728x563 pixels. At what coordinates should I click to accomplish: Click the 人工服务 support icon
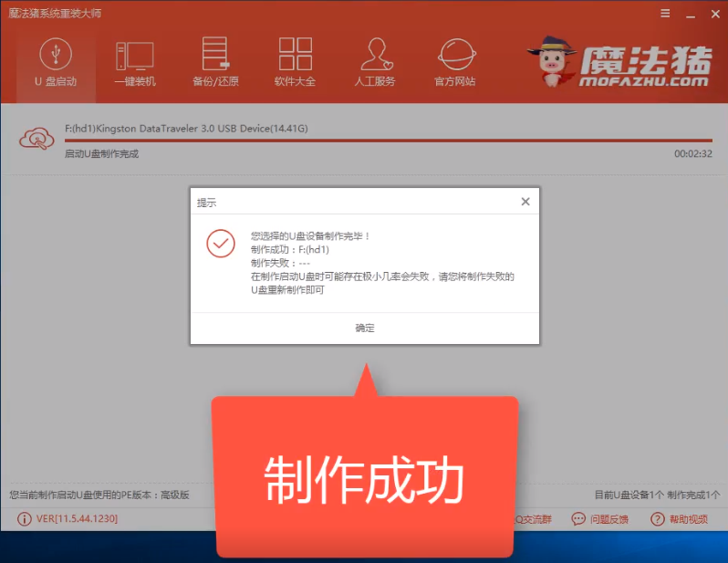(374, 62)
